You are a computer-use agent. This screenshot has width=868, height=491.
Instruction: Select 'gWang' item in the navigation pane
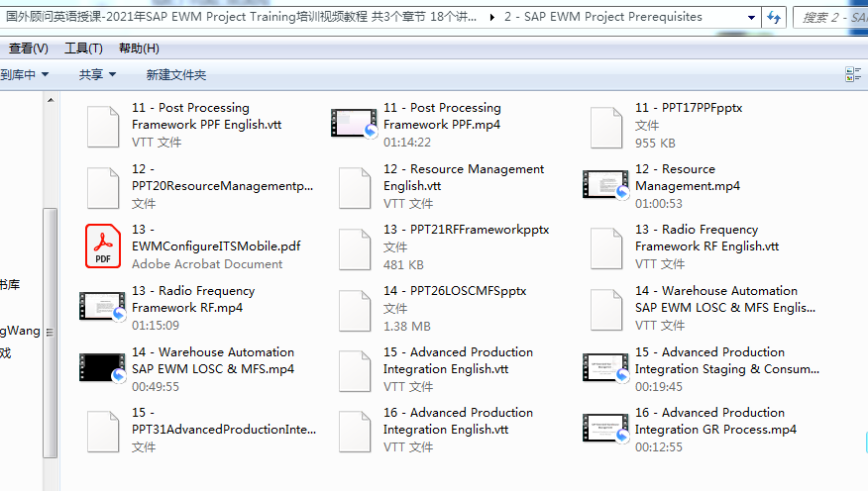click(x=21, y=331)
